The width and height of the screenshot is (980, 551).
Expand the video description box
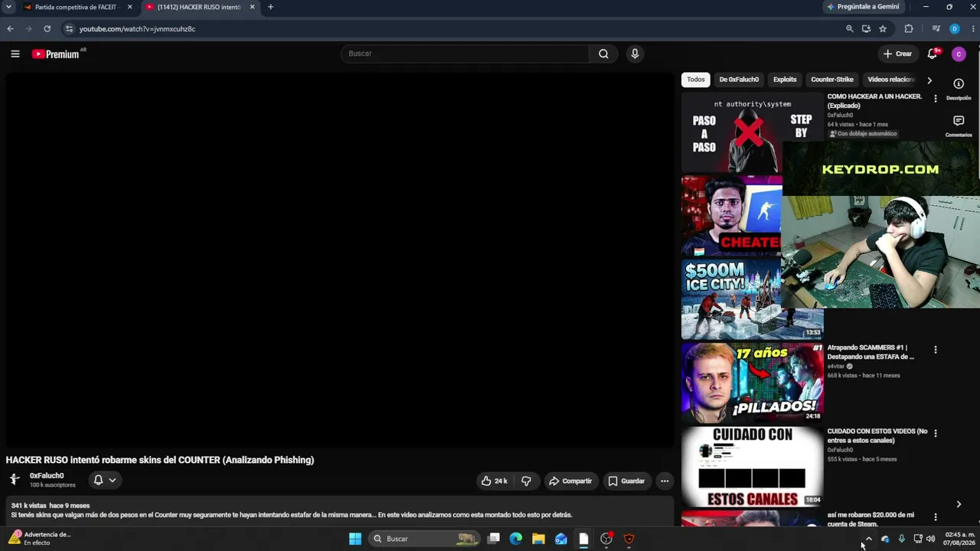pyautogui.click(x=339, y=510)
